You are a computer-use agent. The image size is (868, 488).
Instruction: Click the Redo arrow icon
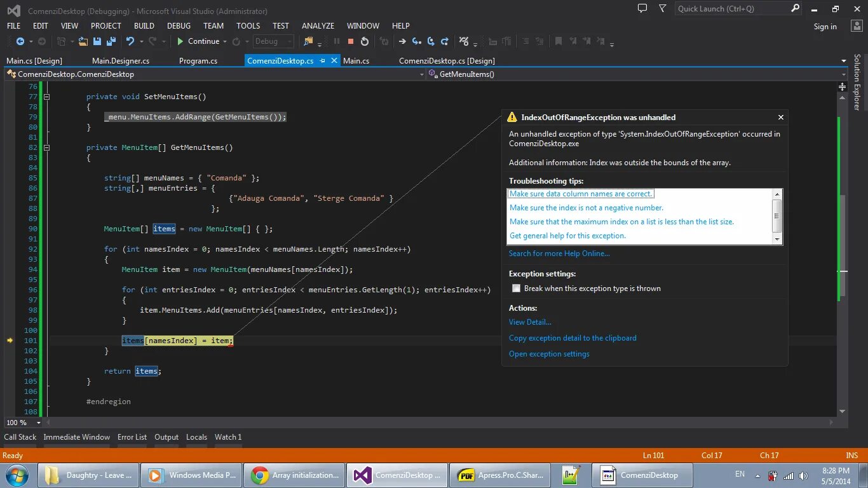coord(153,41)
